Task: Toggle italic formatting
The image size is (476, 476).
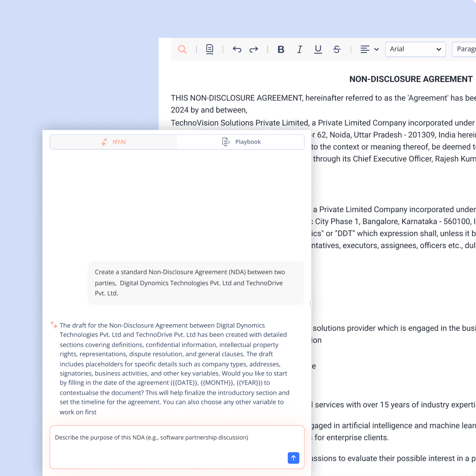Action: pos(299,49)
